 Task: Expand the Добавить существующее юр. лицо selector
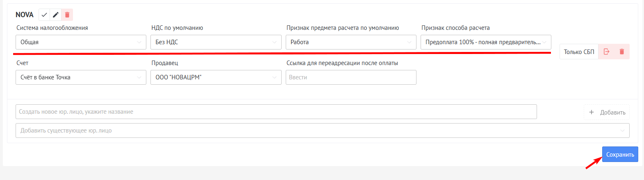[x=322, y=130]
